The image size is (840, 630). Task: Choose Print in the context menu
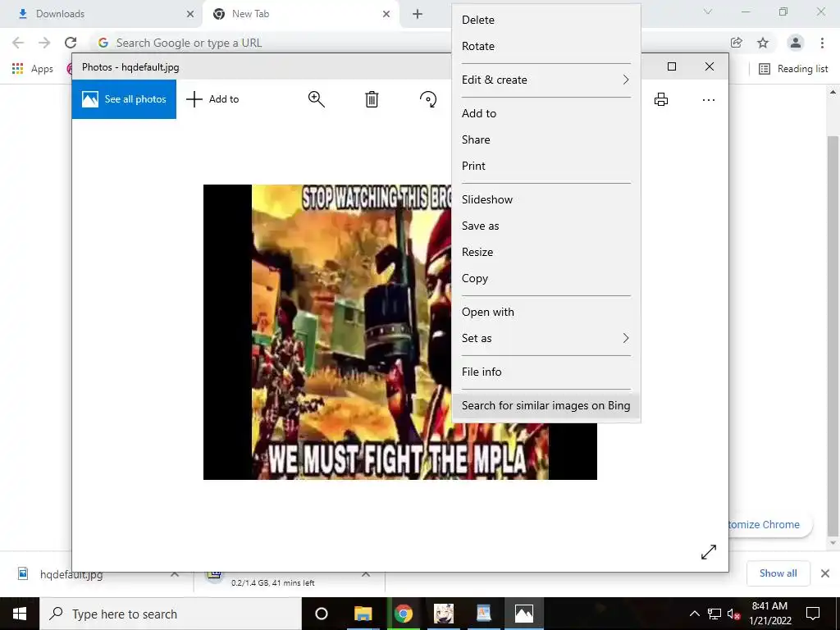546,166
